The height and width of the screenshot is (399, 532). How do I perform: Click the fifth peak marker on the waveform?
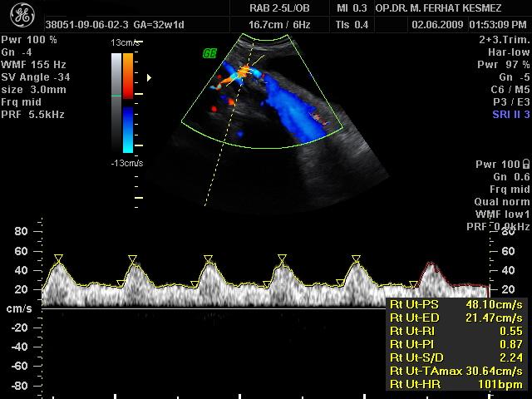click(356, 259)
